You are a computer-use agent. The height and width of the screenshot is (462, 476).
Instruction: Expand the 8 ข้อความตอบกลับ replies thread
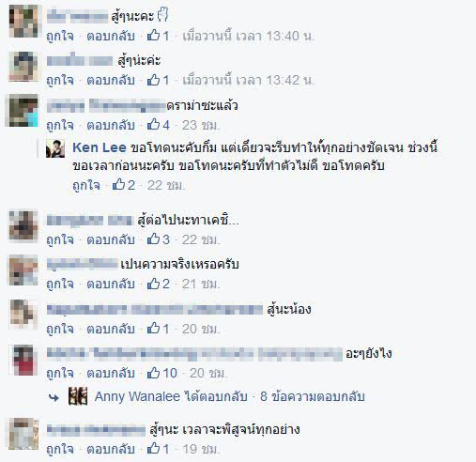click(313, 396)
